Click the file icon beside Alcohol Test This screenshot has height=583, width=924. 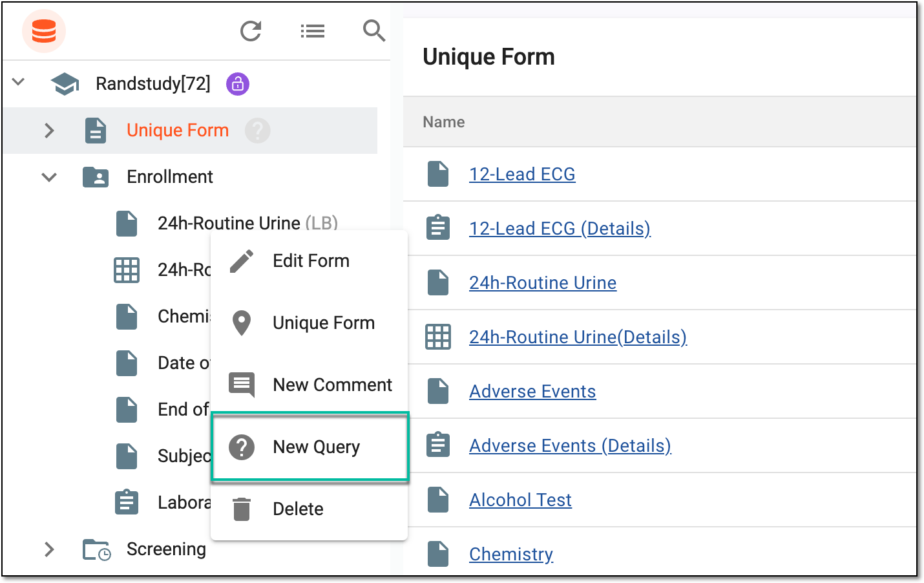click(x=438, y=500)
